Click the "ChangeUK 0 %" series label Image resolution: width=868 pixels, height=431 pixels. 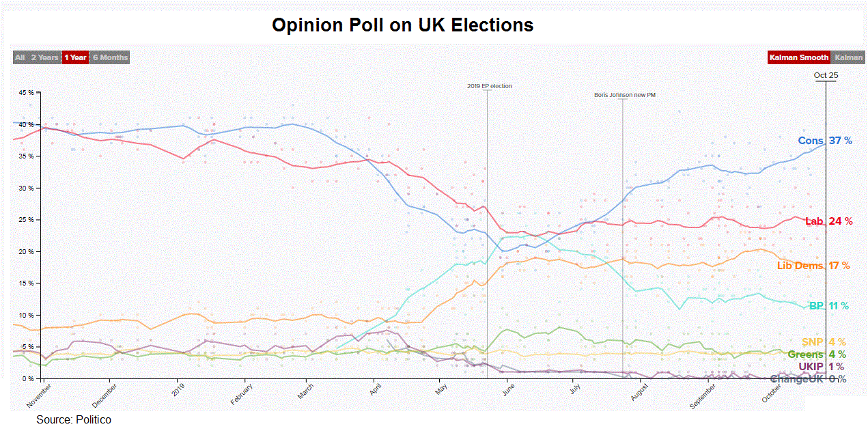click(808, 379)
